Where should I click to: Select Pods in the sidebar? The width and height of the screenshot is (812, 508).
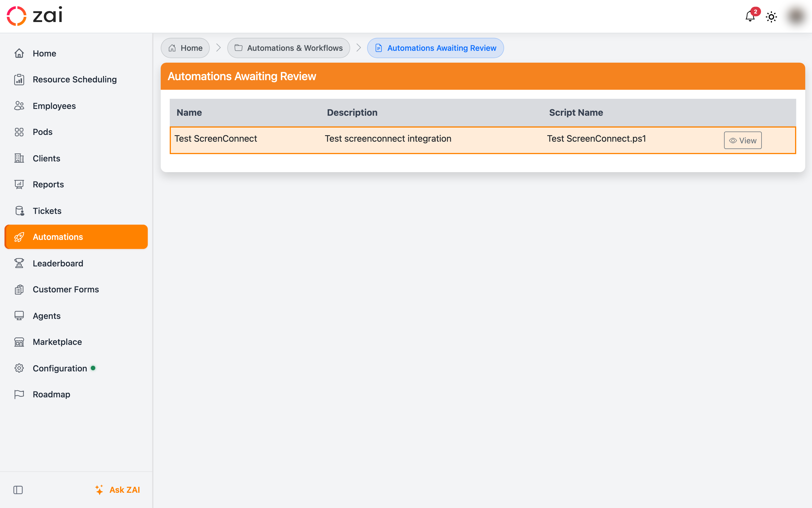tap(76, 132)
